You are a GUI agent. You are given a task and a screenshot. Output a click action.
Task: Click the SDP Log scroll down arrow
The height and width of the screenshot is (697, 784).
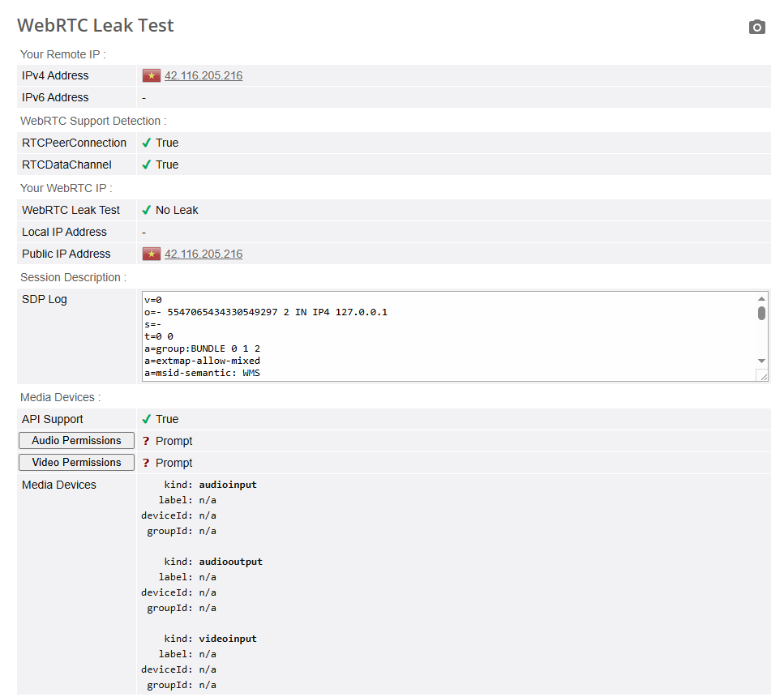point(761,361)
